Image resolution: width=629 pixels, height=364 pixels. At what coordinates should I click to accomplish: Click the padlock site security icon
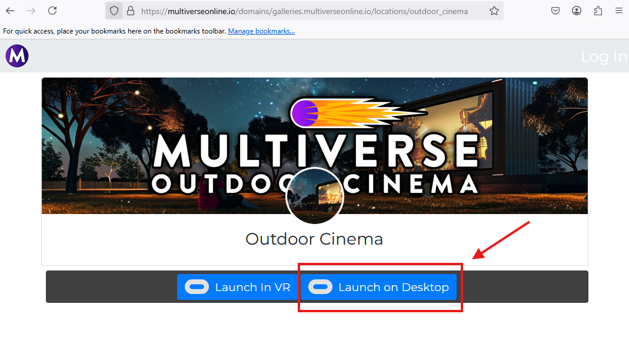[x=130, y=10]
